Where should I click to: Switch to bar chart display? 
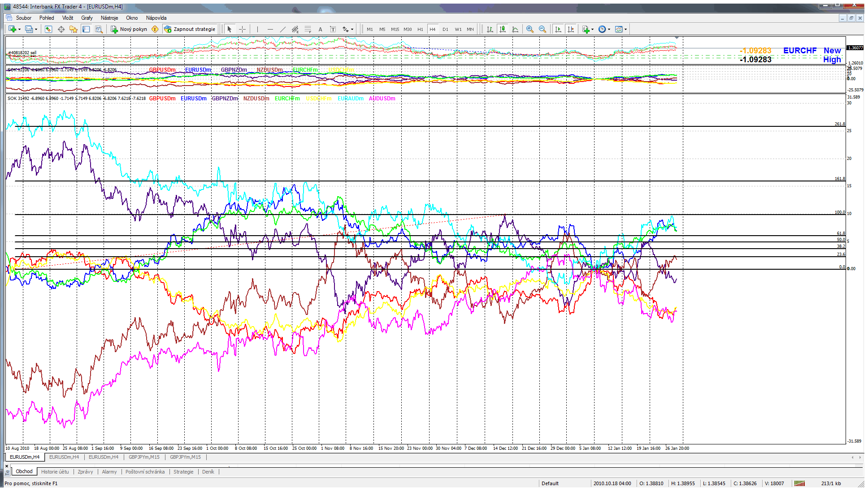pyautogui.click(x=490, y=29)
